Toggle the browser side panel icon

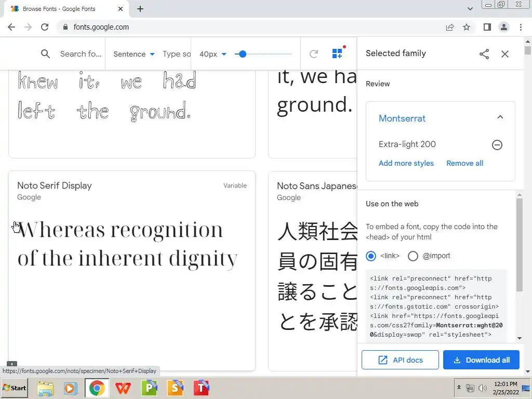coord(487,27)
